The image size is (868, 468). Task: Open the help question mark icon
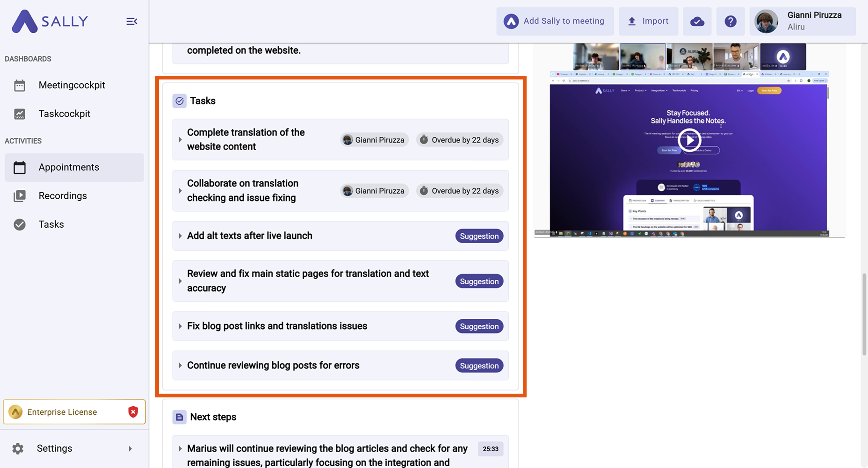pyautogui.click(x=731, y=22)
